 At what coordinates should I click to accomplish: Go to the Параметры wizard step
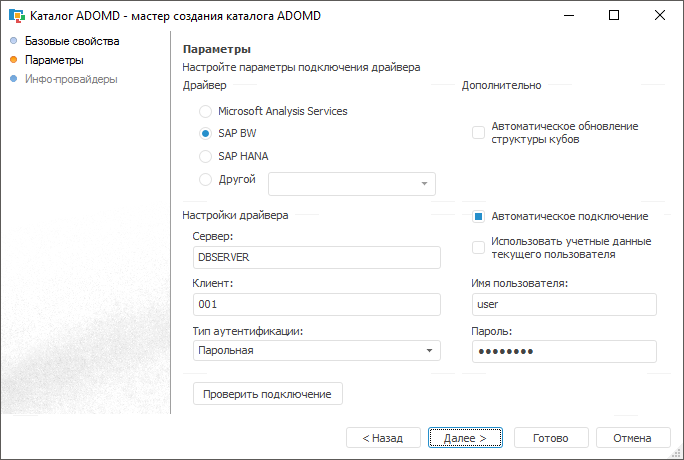pyautogui.click(x=54, y=60)
